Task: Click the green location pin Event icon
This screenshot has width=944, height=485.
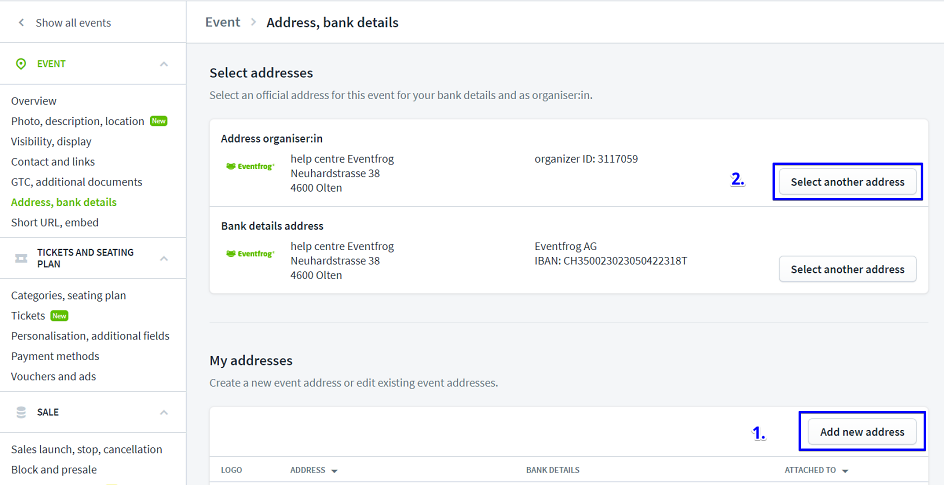Action: pyautogui.click(x=21, y=64)
